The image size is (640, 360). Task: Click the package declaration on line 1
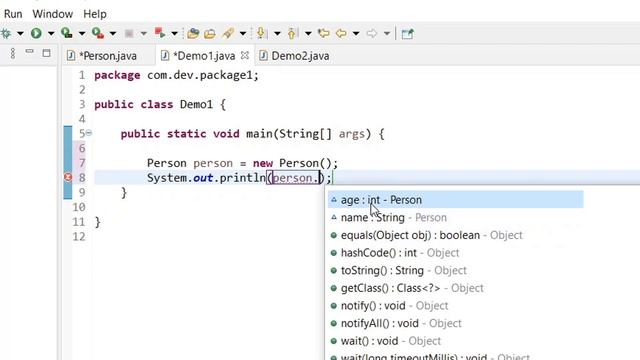pos(176,76)
